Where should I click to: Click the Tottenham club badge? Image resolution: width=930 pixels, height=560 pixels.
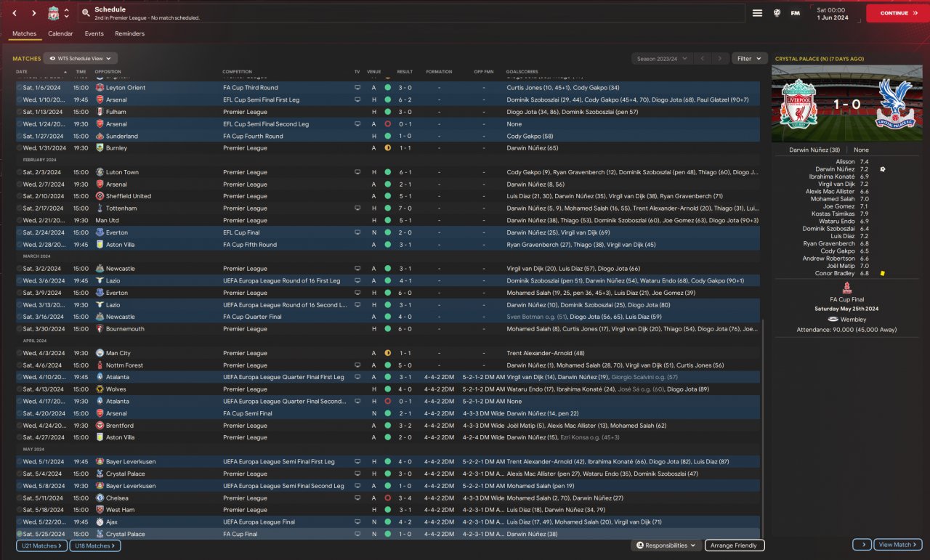100,208
